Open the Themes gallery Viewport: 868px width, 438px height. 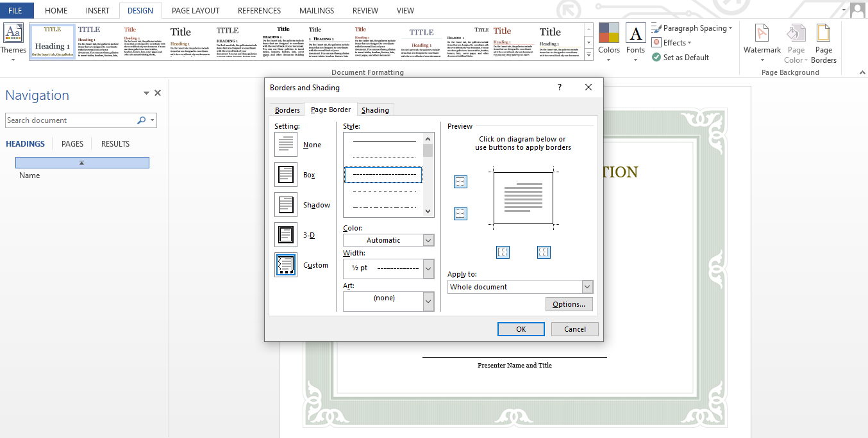coord(13,43)
